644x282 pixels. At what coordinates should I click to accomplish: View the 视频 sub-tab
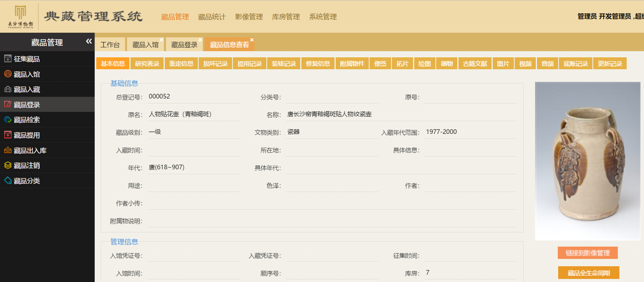(x=525, y=63)
